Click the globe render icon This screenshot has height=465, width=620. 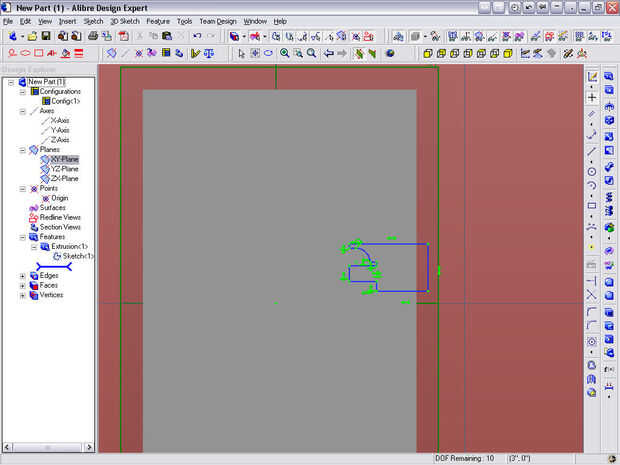(390, 53)
